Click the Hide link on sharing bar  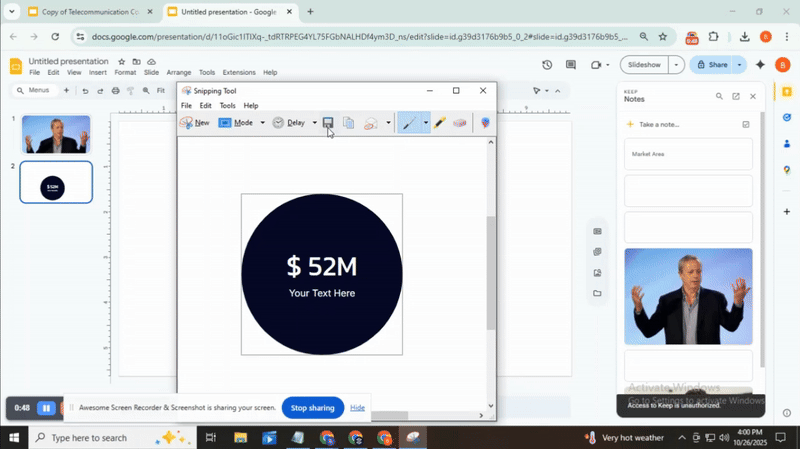pyautogui.click(x=357, y=408)
